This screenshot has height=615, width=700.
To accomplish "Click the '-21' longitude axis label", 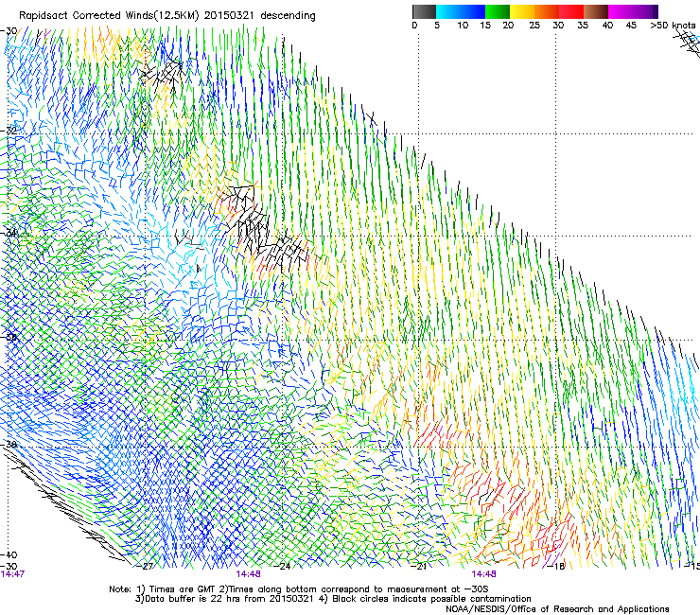I will click(420, 567).
